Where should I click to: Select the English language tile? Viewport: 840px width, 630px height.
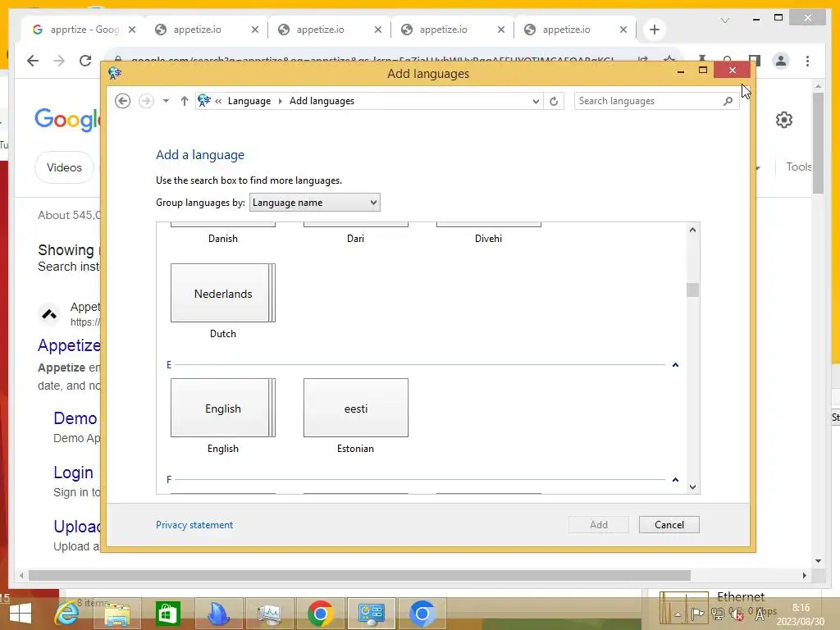(x=223, y=409)
